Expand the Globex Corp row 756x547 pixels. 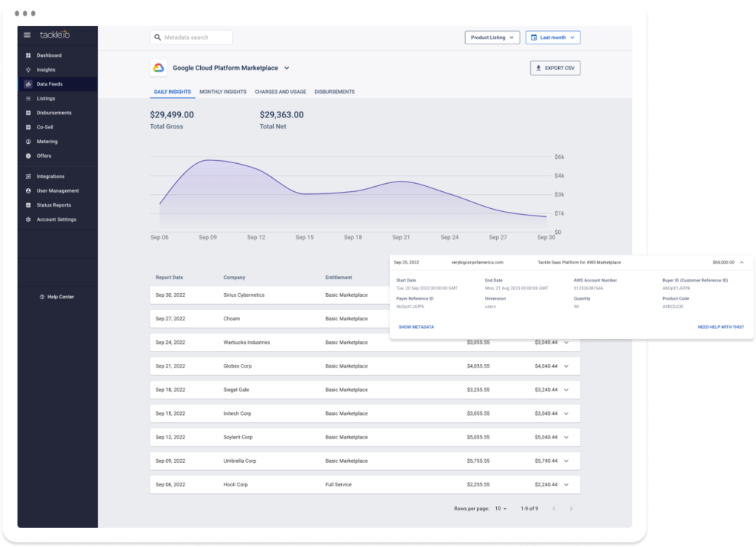566,366
